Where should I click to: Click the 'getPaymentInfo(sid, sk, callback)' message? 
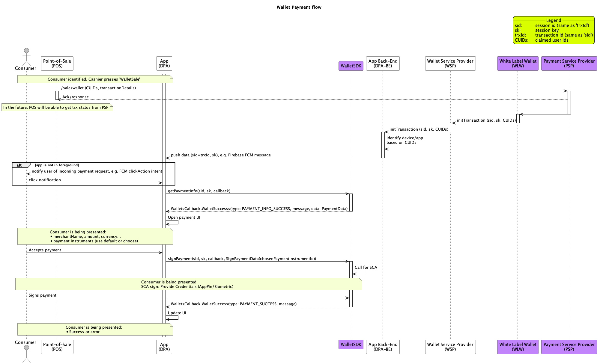[x=199, y=191]
